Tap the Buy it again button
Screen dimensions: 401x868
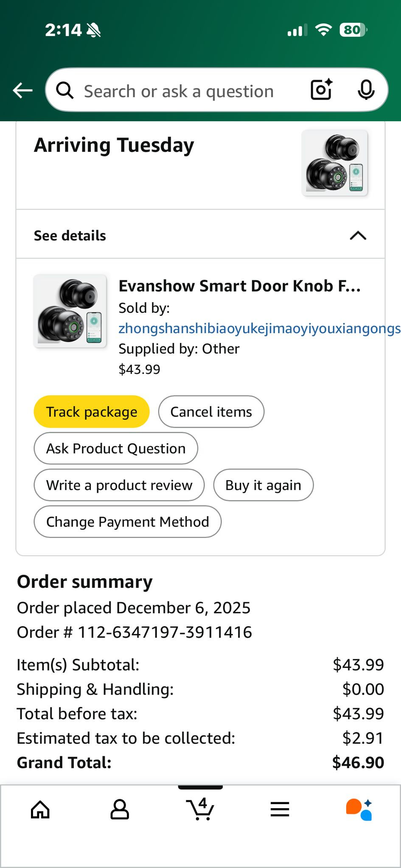point(263,485)
